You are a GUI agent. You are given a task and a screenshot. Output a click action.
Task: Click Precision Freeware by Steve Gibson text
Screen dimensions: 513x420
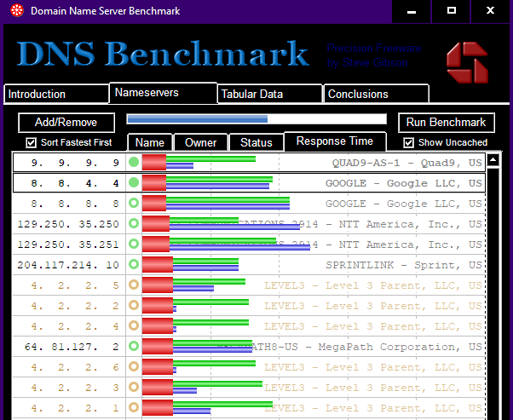point(374,55)
